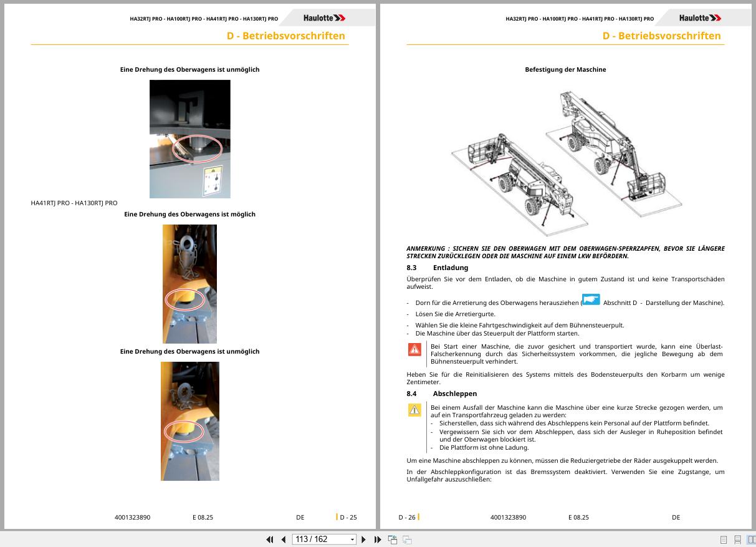756x547 pixels.
Task: Click the bottom turntable locked photo
Action: click(x=190, y=421)
